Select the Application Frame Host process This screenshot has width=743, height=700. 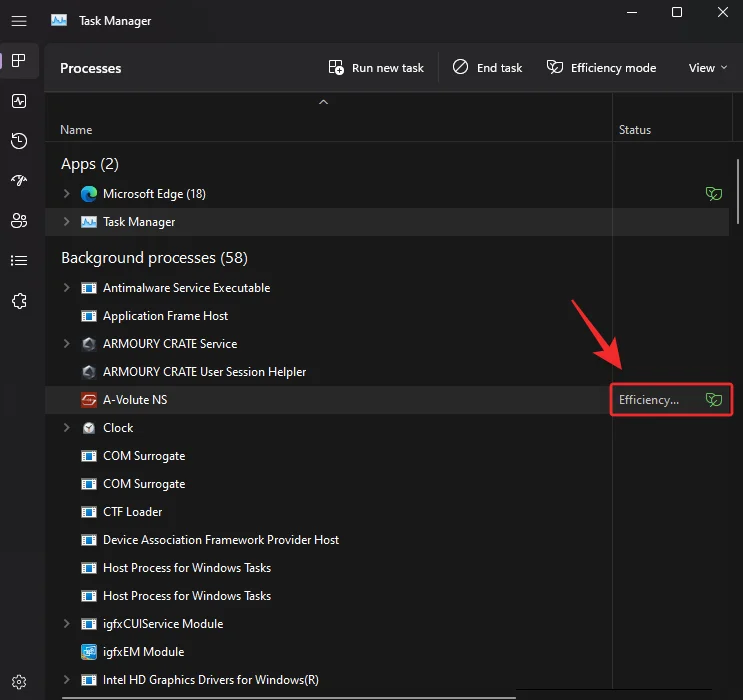click(387, 316)
